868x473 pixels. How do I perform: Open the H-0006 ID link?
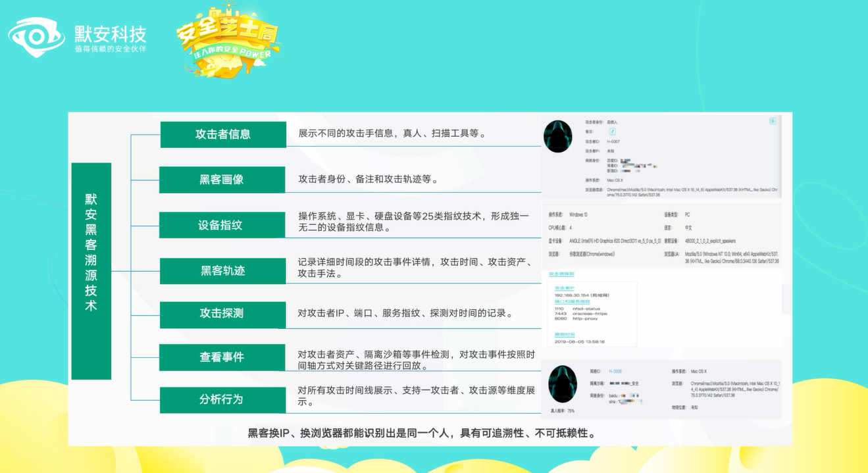point(615,372)
